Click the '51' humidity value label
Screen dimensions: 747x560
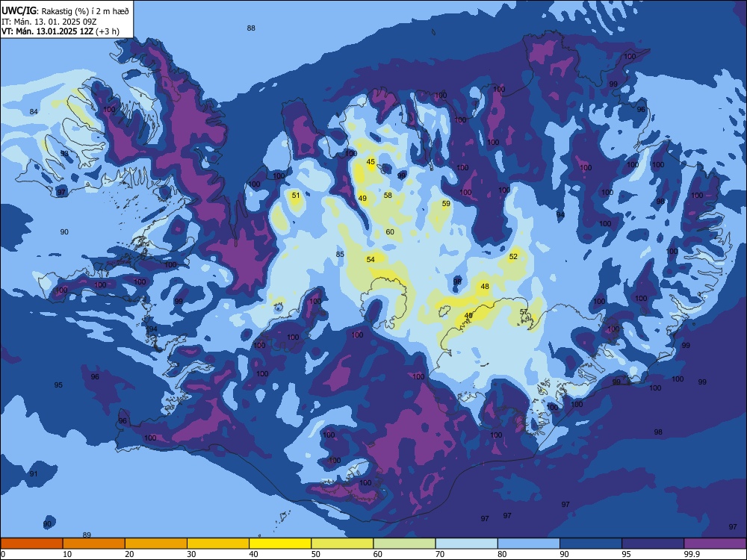pos(296,195)
